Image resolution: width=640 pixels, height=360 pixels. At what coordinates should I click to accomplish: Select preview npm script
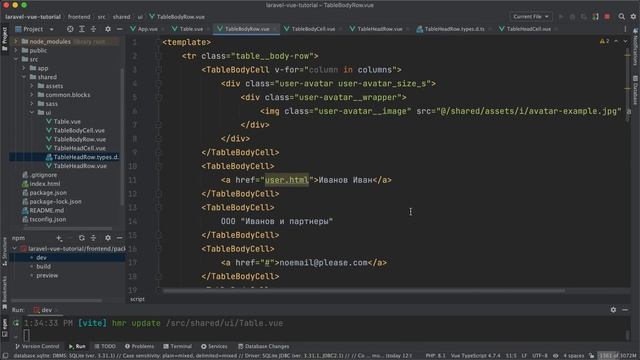point(47,276)
